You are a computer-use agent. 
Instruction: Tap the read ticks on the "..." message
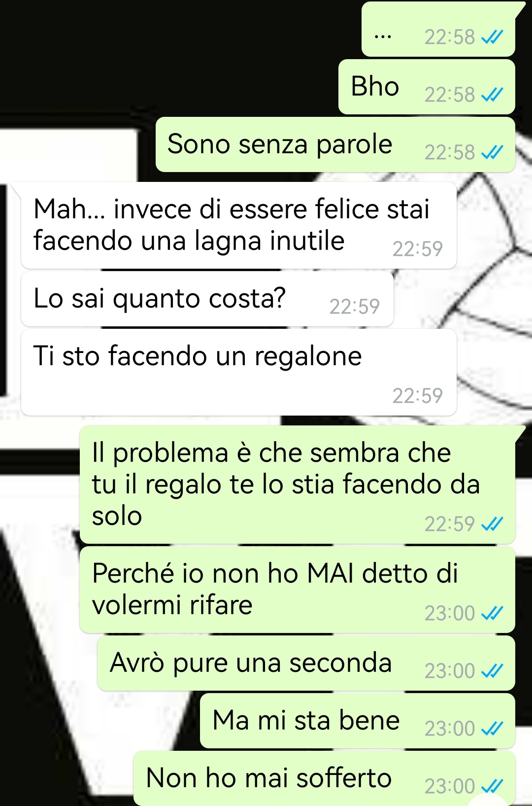coord(492,37)
